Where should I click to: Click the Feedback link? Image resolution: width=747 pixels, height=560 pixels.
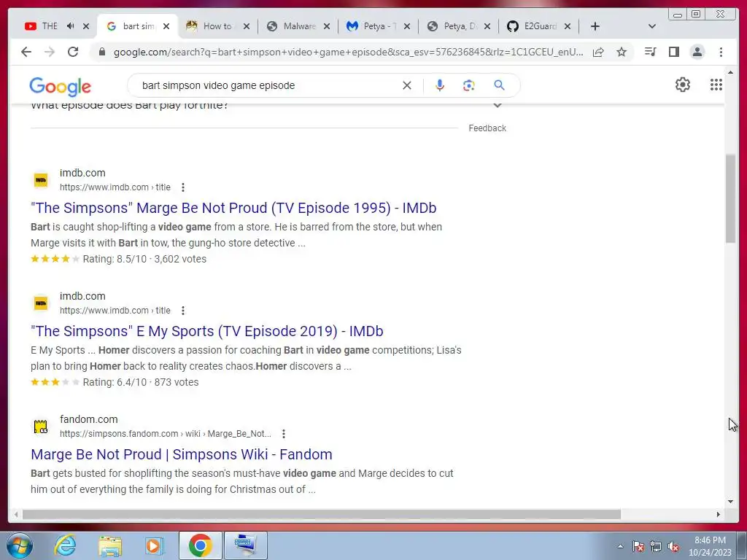click(x=487, y=128)
